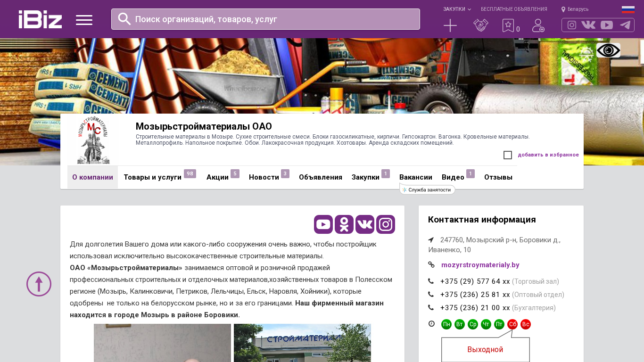The width and height of the screenshot is (644, 362).
Task: Click the Мозырьстройматериалы company logo
Action: pos(93,140)
